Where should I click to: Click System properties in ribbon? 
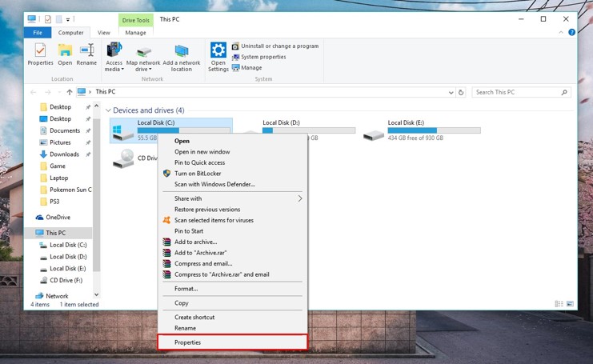click(x=259, y=57)
